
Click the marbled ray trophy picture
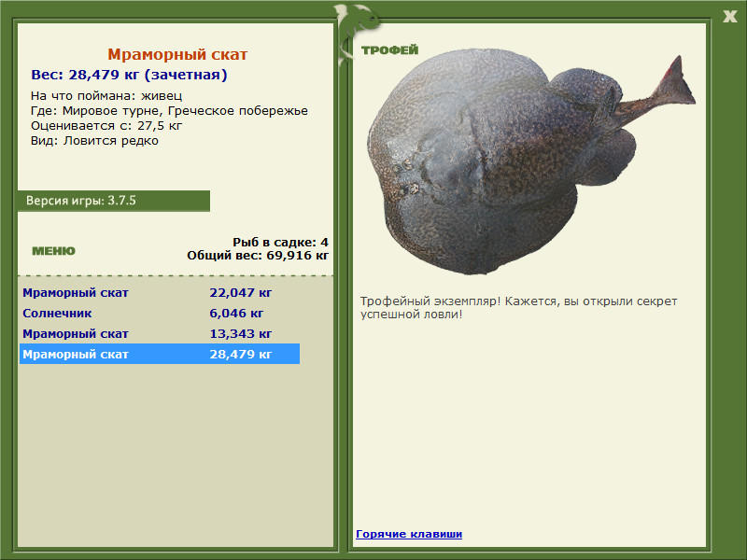530,163
